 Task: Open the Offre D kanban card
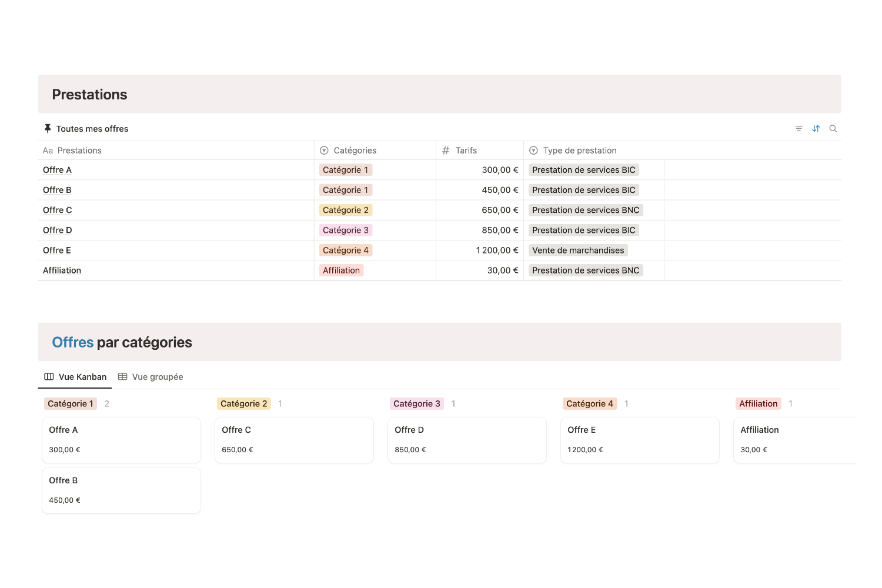pyautogui.click(x=467, y=440)
